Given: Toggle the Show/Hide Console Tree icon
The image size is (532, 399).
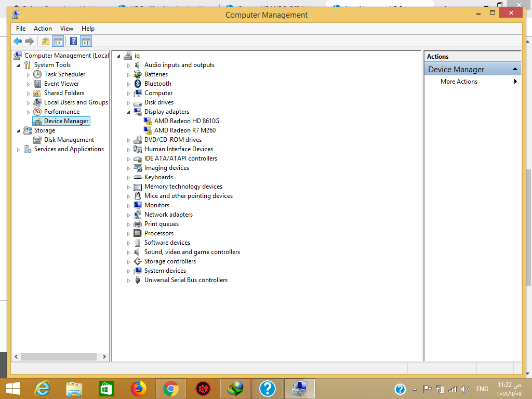Looking at the screenshot, I should point(57,41).
